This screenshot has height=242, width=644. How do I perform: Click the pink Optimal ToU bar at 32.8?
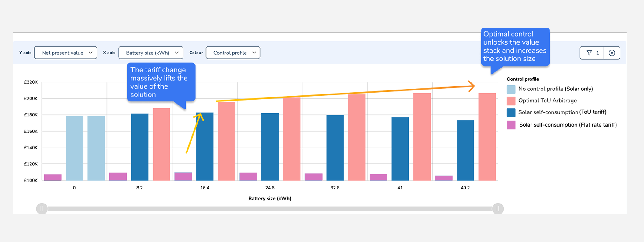(x=357, y=137)
